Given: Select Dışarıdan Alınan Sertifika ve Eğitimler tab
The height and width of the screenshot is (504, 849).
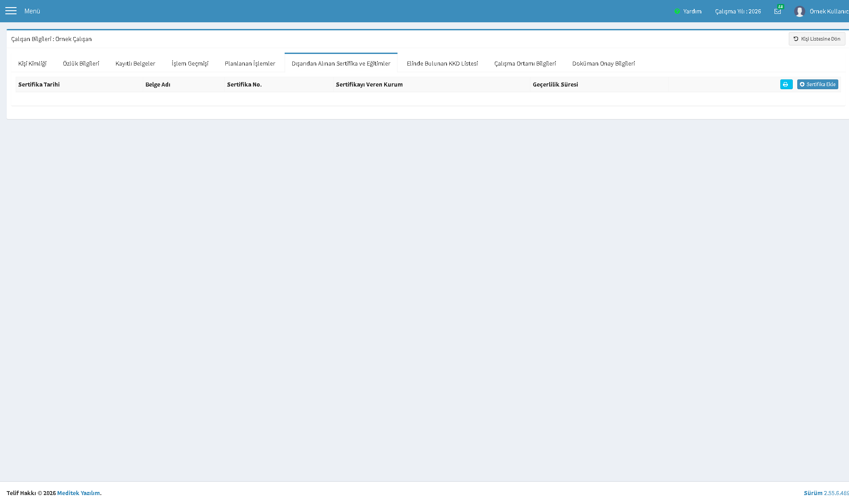Looking at the screenshot, I should [341, 63].
